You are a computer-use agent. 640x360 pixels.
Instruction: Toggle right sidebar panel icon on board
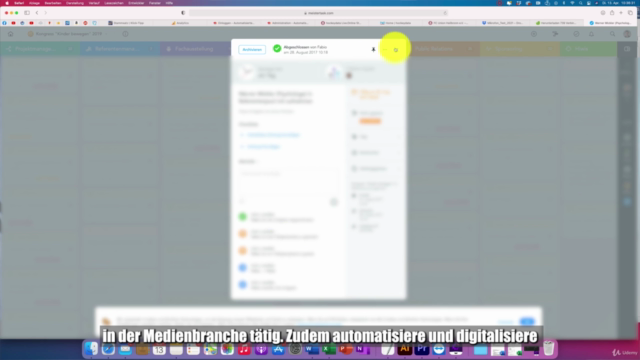click(627, 49)
